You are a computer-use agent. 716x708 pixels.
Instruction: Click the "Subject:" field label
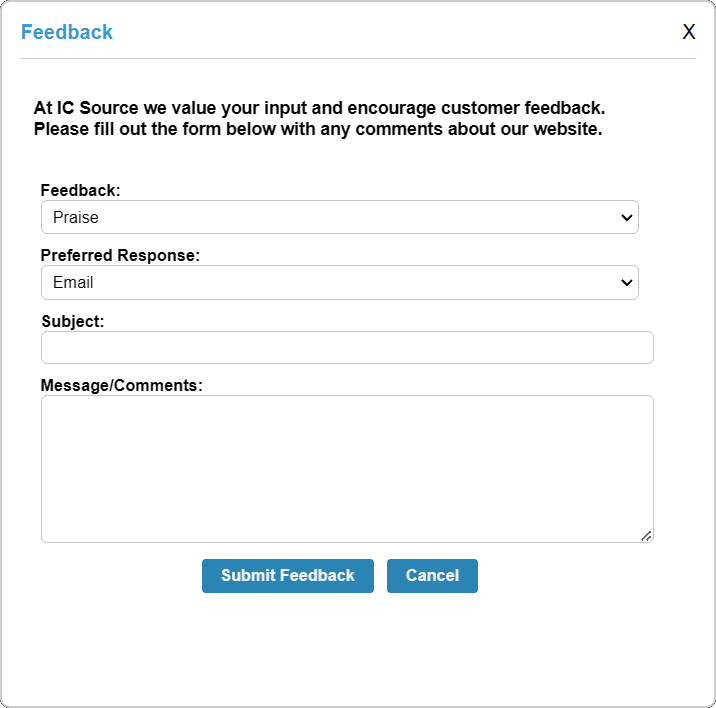click(x=73, y=322)
